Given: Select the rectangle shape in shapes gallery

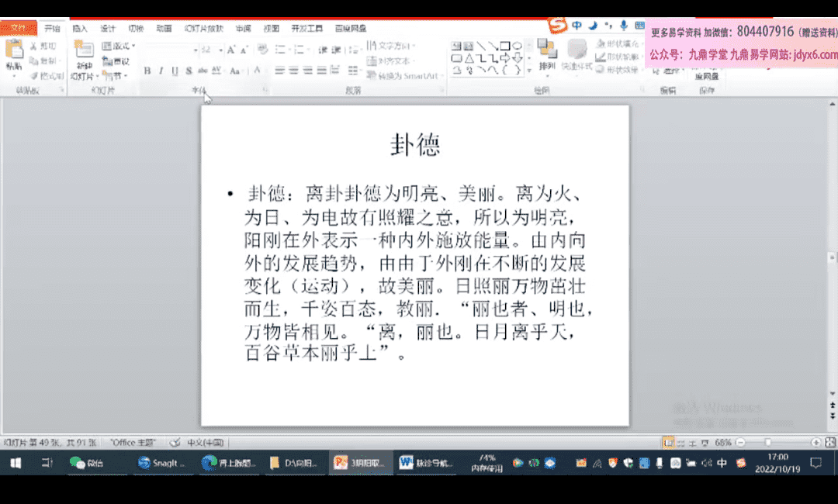Looking at the screenshot, I should pyautogui.click(x=504, y=46).
